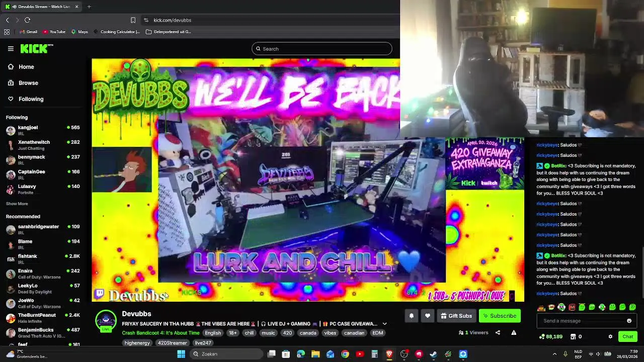
Task: Share the stream via share icon
Action: [x=498, y=332]
